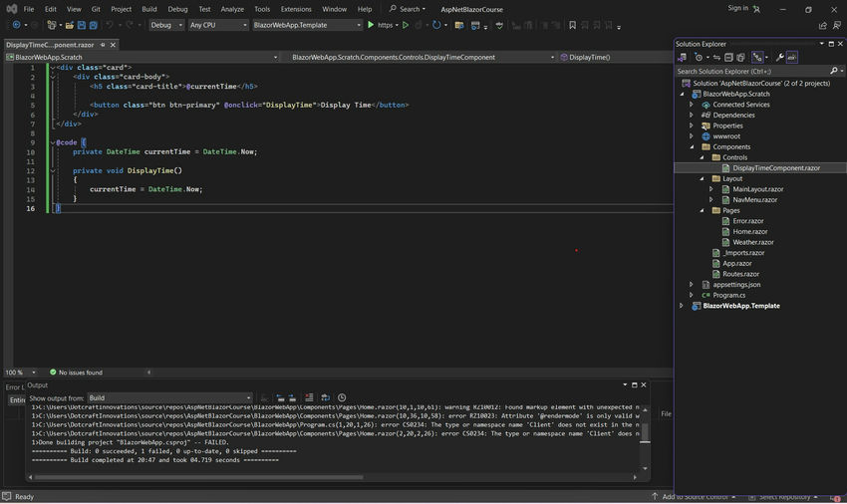
Task: Click Sign in link at top right
Action: click(737, 8)
